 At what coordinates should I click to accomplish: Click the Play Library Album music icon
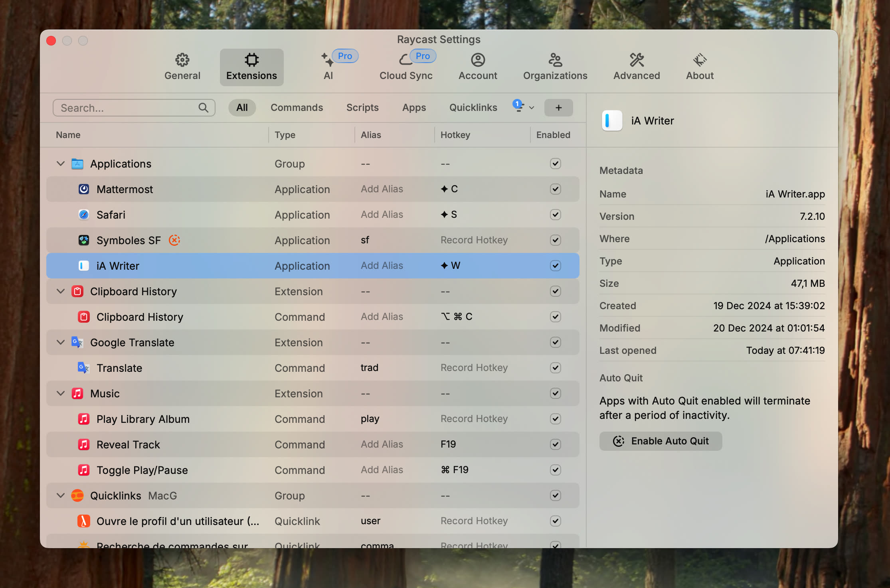(x=83, y=419)
